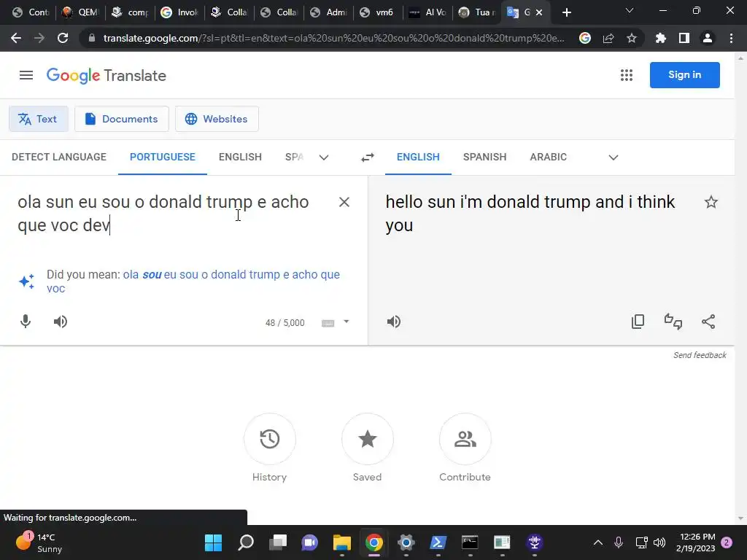This screenshot has height=560, width=747.
Task: Click the Google icon in address bar
Action: tap(585, 38)
